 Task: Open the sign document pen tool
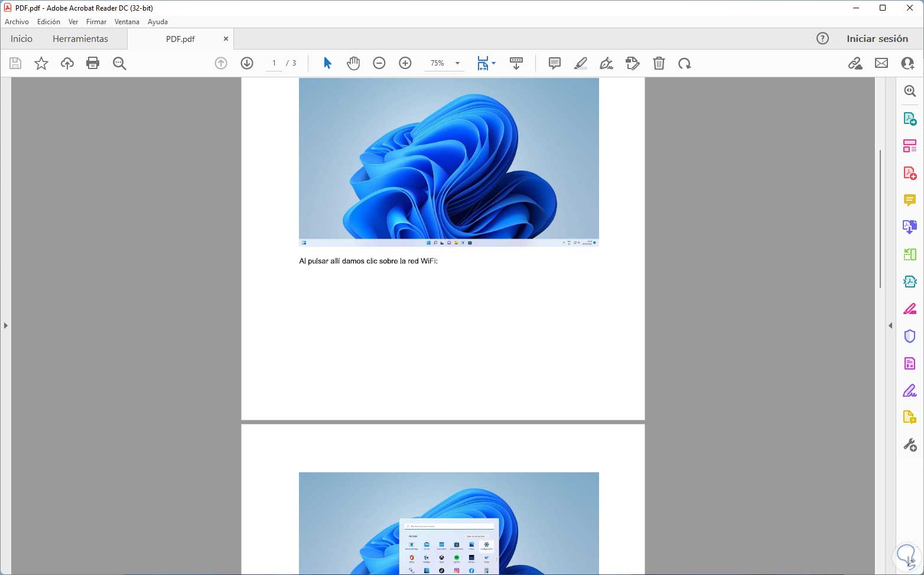coord(606,63)
